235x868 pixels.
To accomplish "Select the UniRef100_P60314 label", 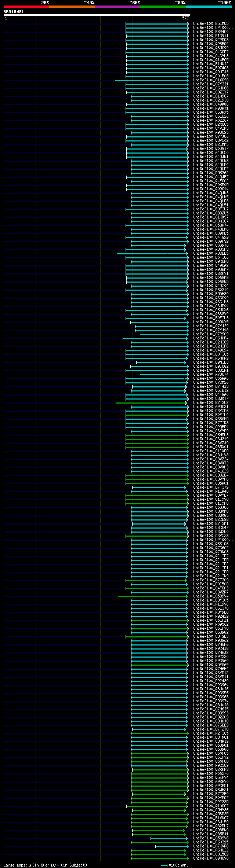I will pos(211,290).
